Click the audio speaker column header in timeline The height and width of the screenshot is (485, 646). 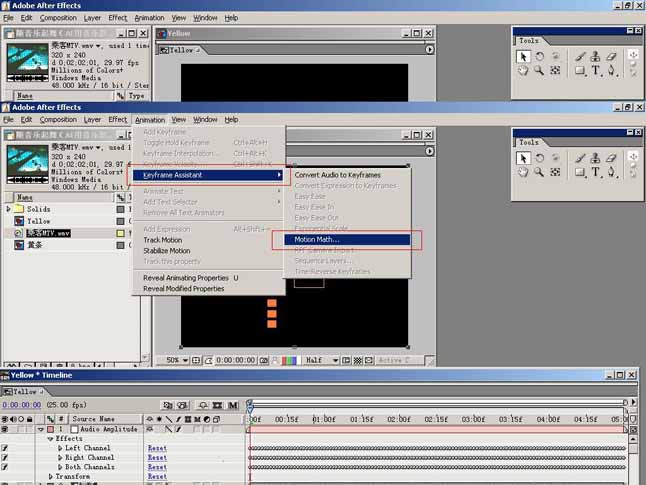[13, 419]
